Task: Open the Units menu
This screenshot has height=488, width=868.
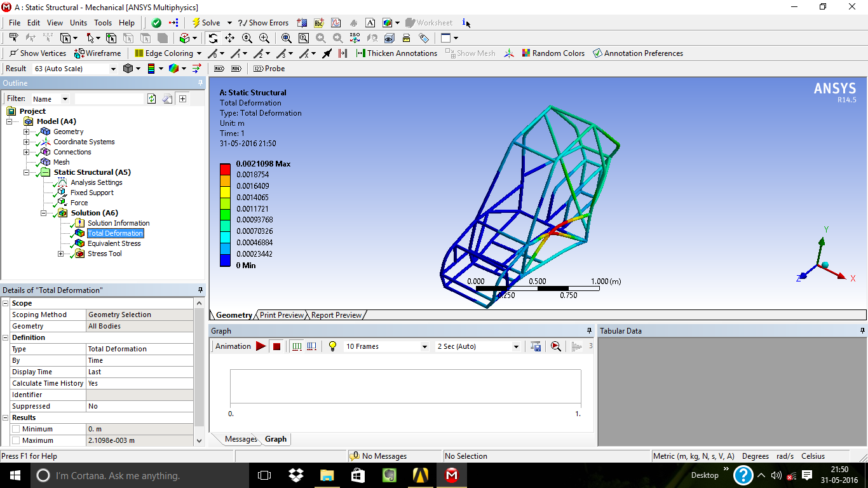Action: (x=78, y=23)
